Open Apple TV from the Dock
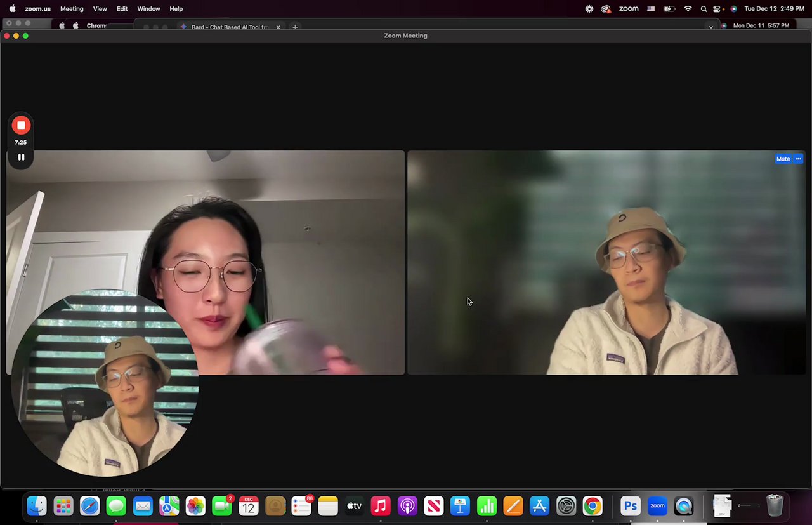This screenshot has width=812, height=525. (355, 506)
